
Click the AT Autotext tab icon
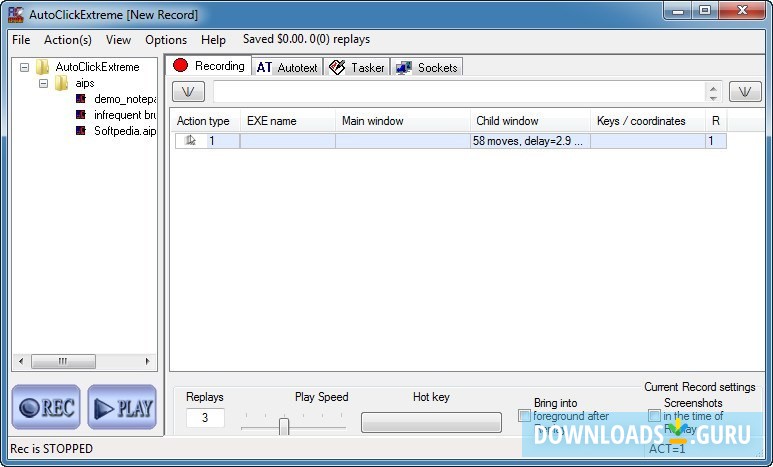(x=264, y=68)
